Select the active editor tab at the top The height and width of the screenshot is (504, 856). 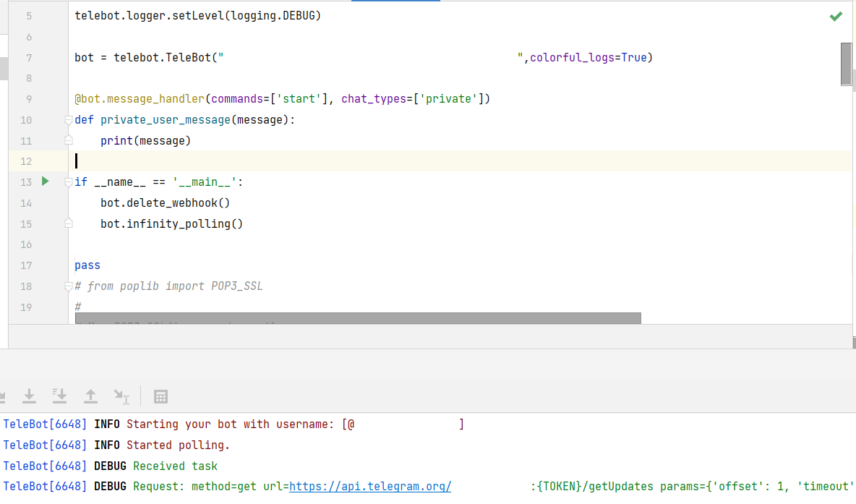click(395, 2)
